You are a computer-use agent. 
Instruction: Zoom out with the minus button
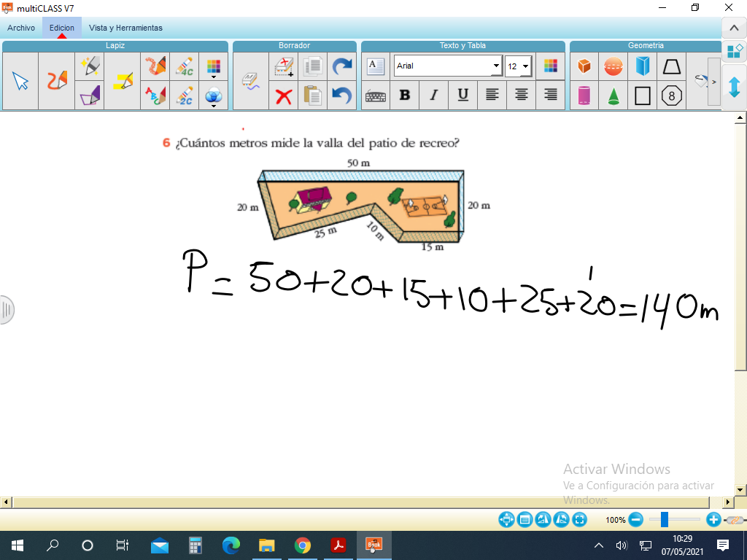pos(635,519)
